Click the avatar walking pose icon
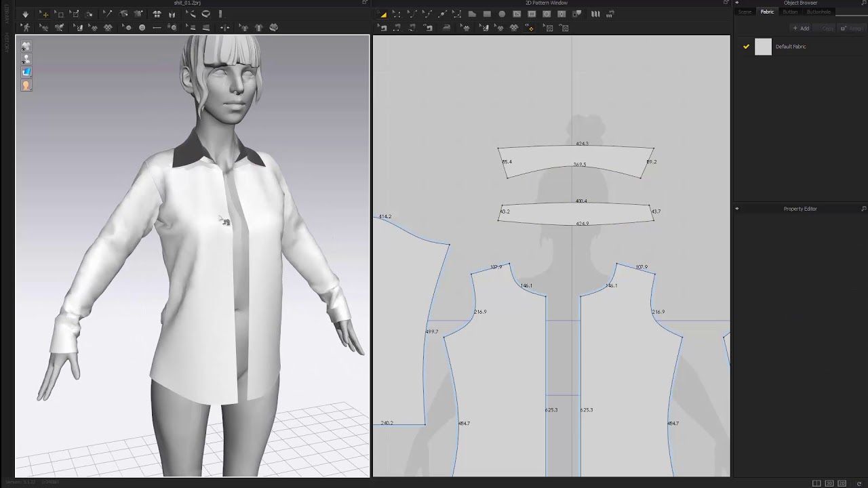This screenshot has height=488, width=868. coord(26,28)
